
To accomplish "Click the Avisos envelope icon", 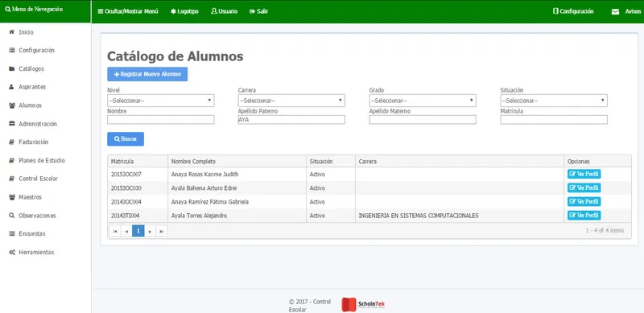I will coord(615,12).
